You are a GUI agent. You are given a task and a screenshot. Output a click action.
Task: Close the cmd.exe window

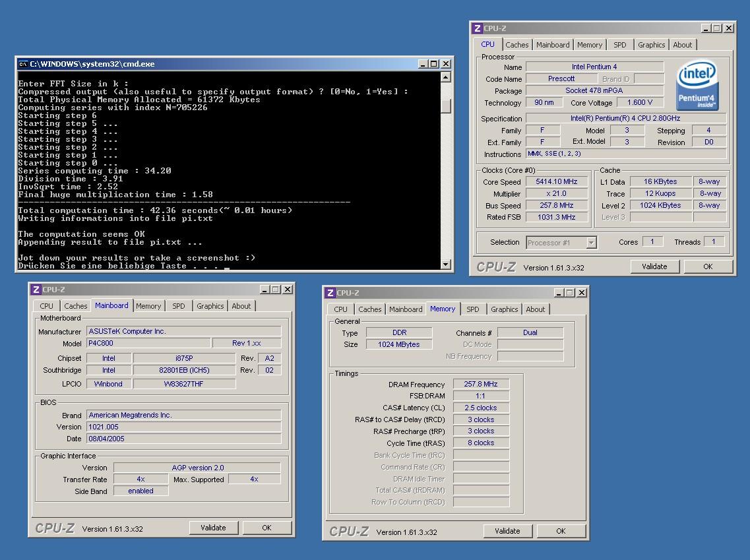pos(445,64)
